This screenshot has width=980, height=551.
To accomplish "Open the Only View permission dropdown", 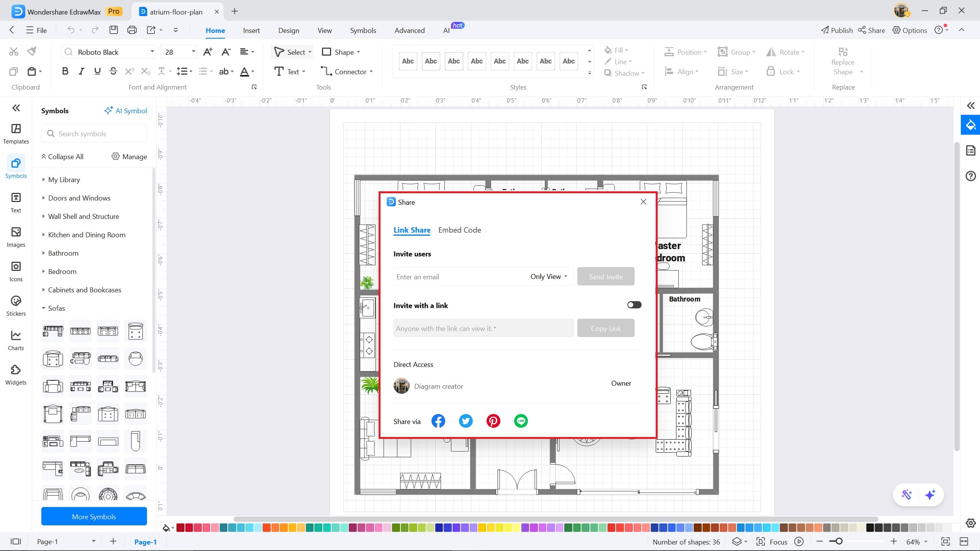I will click(548, 276).
